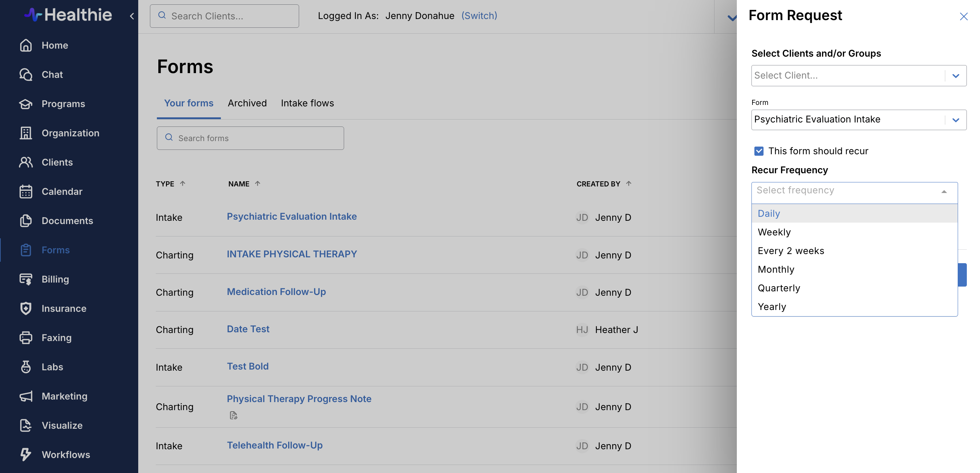Screen dimensions: 980x473
Task: Click the Workflows lightning icon
Action: pos(26,454)
